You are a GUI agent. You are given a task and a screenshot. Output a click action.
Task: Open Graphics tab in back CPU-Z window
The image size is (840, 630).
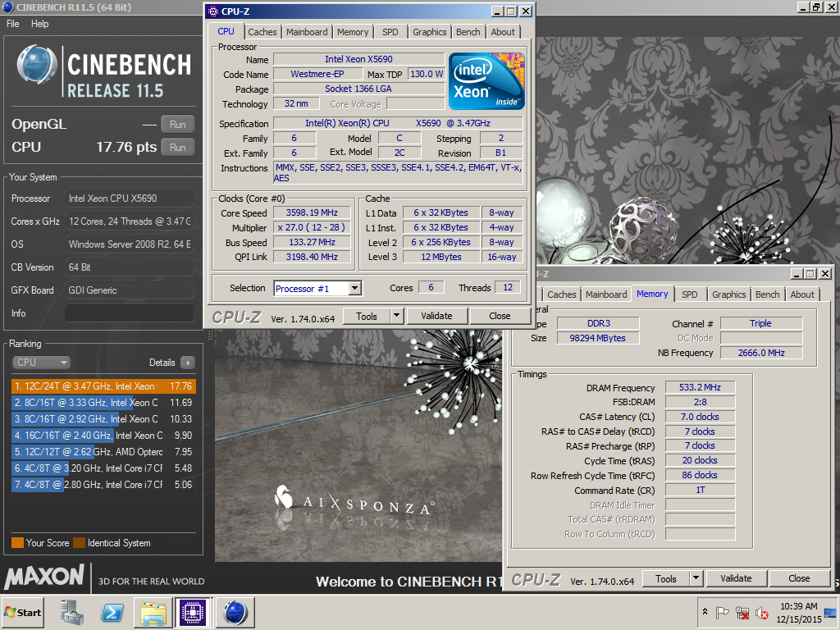(x=728, y=294)
